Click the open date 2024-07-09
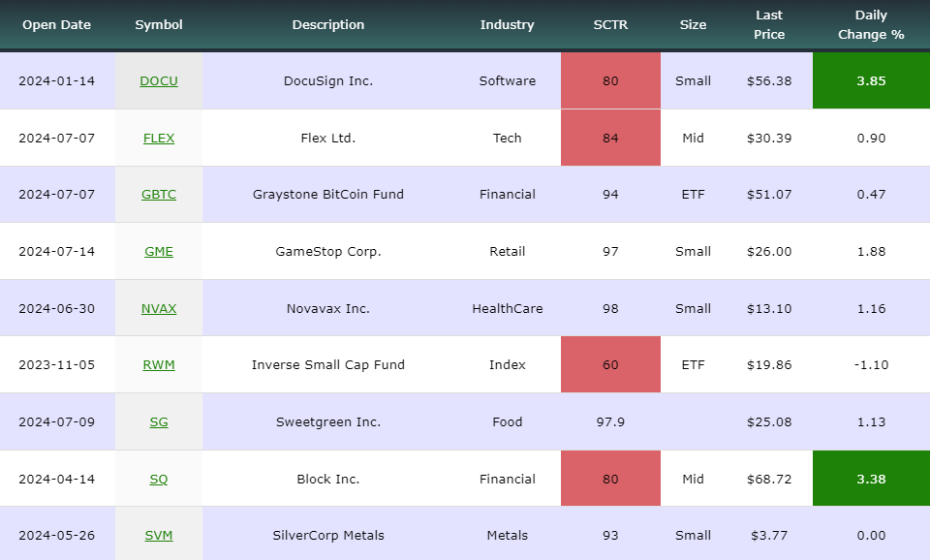 tap(57, 421)
